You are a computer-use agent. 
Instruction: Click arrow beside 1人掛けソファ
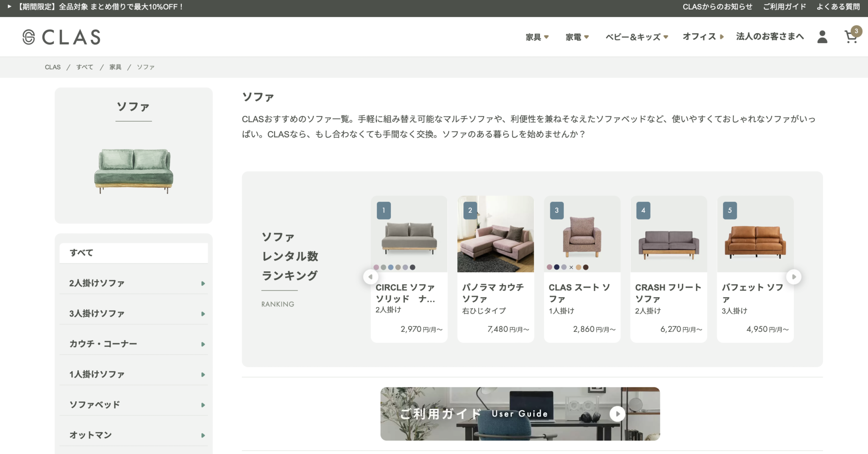(203, 375)
